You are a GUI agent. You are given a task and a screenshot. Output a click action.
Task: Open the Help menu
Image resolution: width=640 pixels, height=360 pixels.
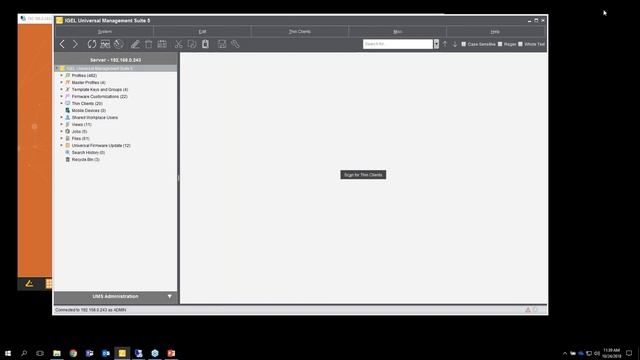click(495, 31)
